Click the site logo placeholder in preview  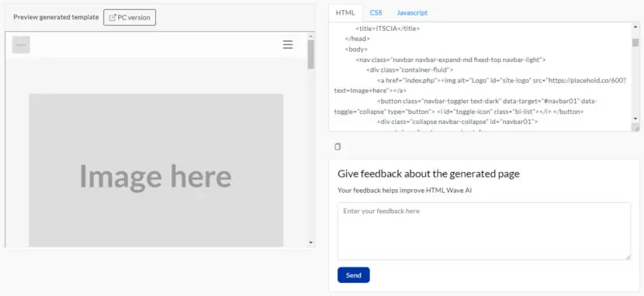click(x=21, y=45)
